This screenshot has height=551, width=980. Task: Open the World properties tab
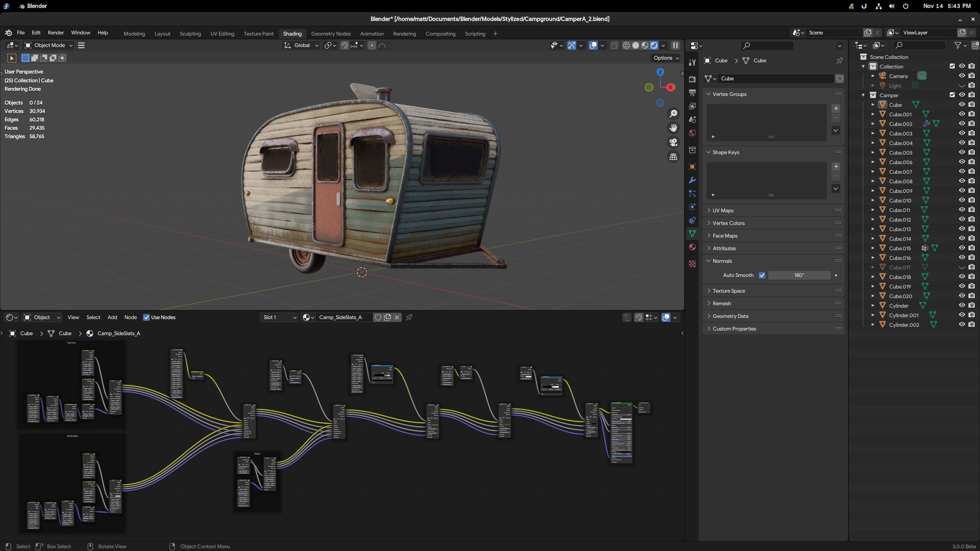(692, 133)
